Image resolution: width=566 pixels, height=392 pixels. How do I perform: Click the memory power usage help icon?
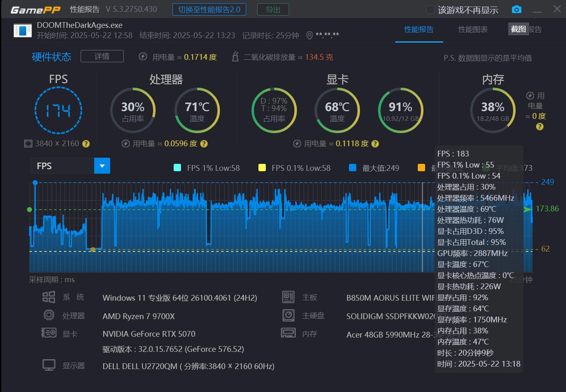click(x=539, y=127)
